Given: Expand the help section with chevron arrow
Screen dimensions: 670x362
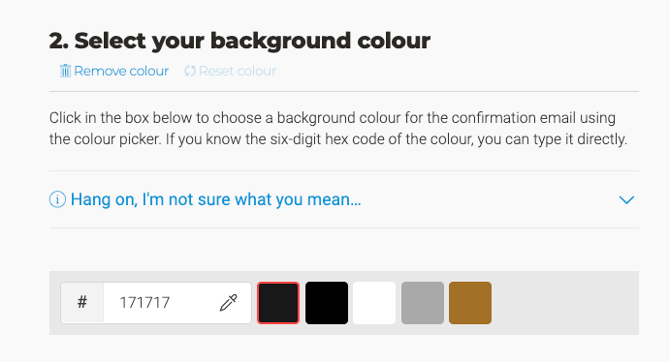Looking at the screenshot, I should (626, 200).
